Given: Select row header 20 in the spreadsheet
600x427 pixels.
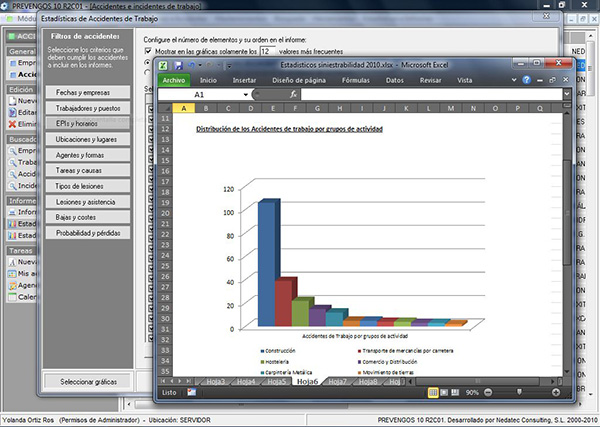Looking at the screenshot, I should click(165, 213).
